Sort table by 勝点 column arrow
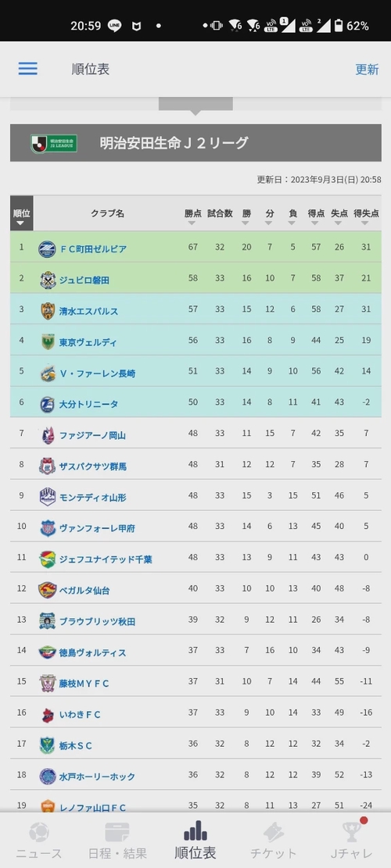The height and width of the screenshot is (868, 391). click(x=192, y=223)
